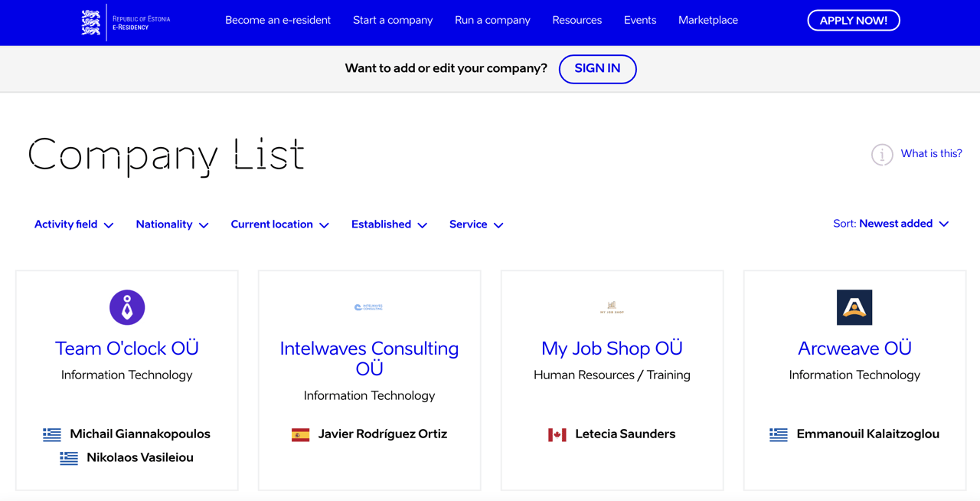980x501 pixels.
Task: Open Become an e-resident menu
Action: (x=278, y=21)
